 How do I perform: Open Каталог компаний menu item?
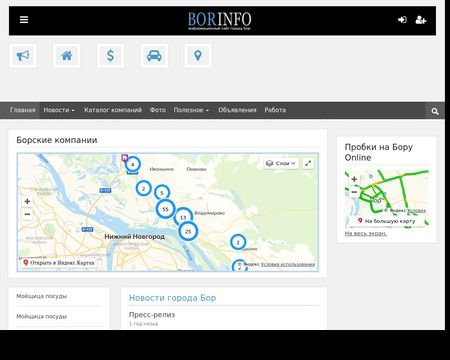[113, 110]
